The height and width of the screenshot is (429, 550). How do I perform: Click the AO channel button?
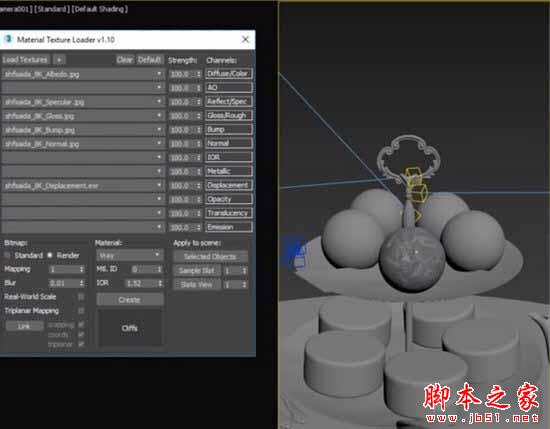[x=228, y=87]
